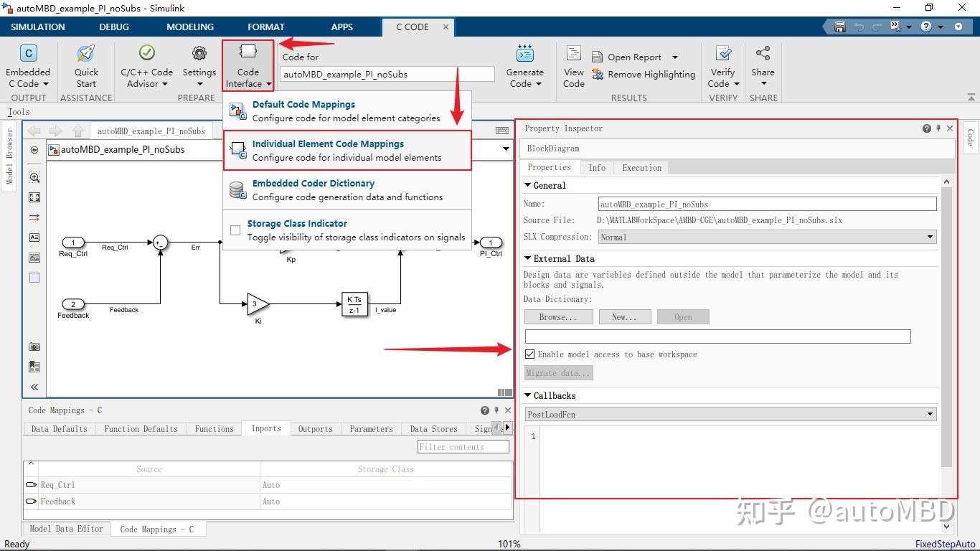Click the Open Report button
980x551 pixels.
point(626,57)
